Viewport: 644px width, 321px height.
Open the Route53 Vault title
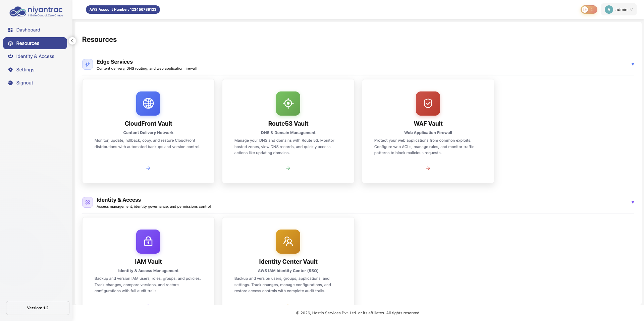pyautogui.click(x=288, y=124)
